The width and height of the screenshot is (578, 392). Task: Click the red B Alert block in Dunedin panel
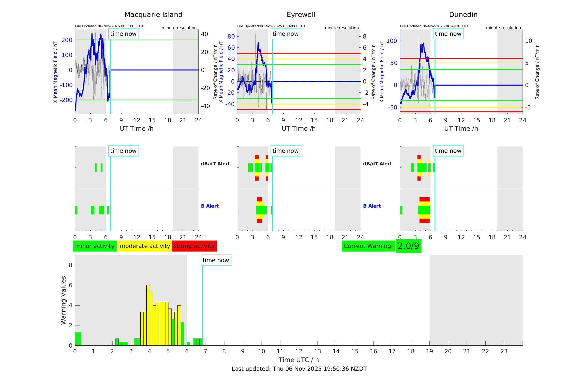[424, 199]
